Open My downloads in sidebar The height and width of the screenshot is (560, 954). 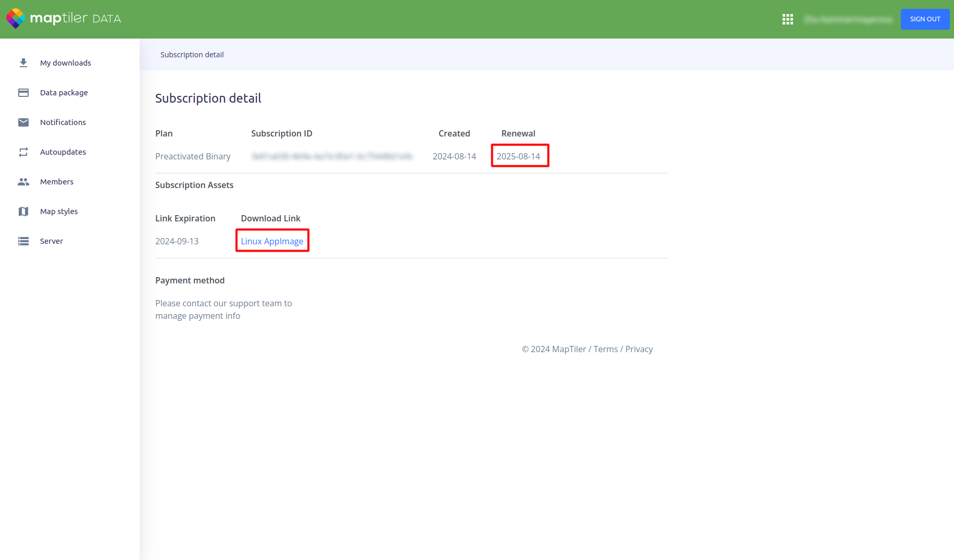pyautogui.click(x=66, y=63)
